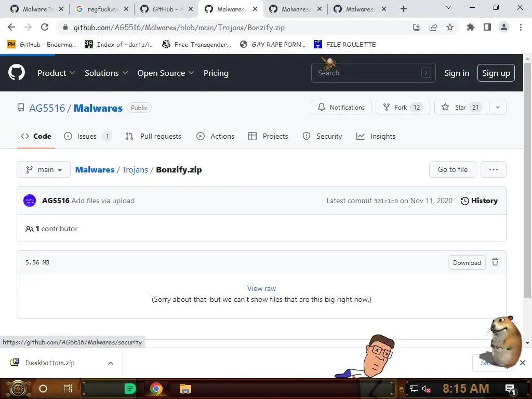This screenshot has height=399, width=532.
Task: Click the GitHub Octocat logo in header
Action: 16,73
